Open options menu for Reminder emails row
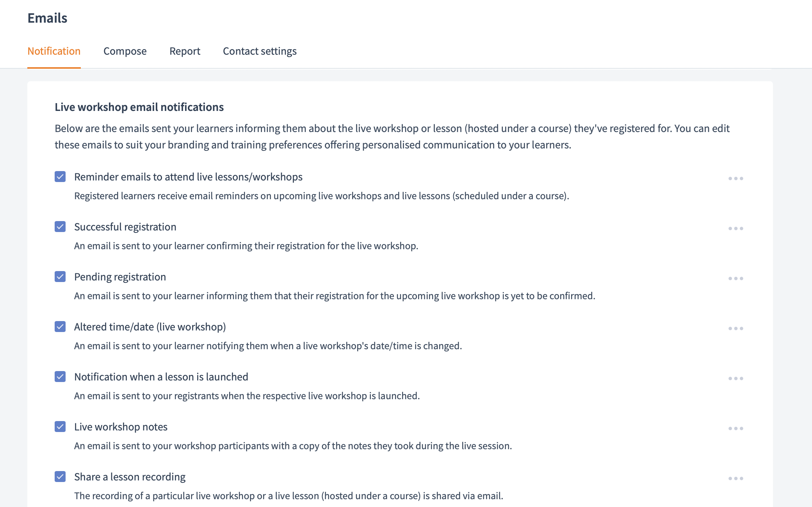 (735, 179)
